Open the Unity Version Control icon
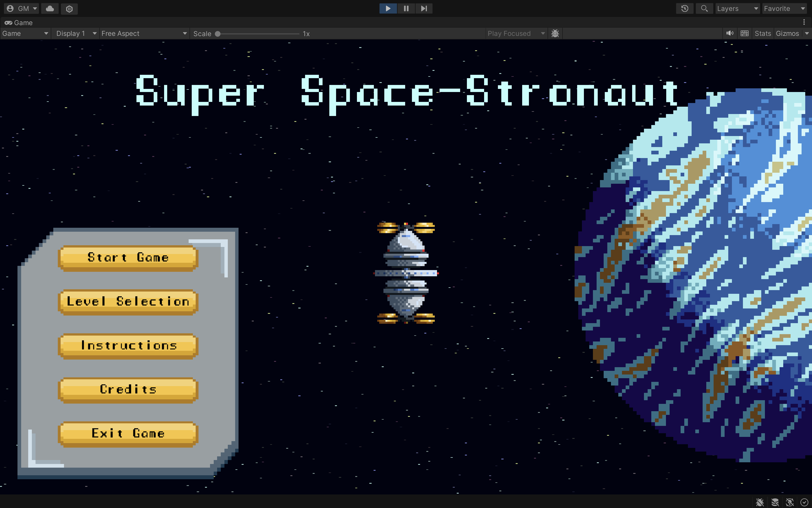The image size is (812, 508). click(x=69, y=8)
